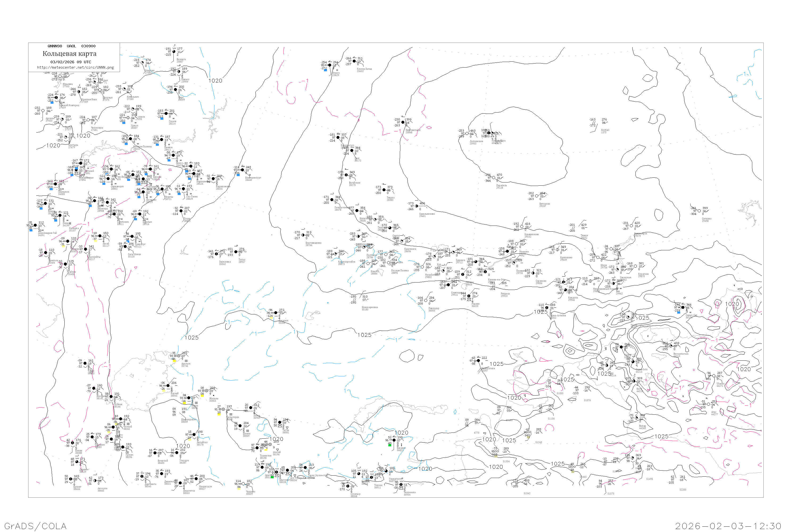
Task: Select the Парабель station open circle
Action: [494, 178]
